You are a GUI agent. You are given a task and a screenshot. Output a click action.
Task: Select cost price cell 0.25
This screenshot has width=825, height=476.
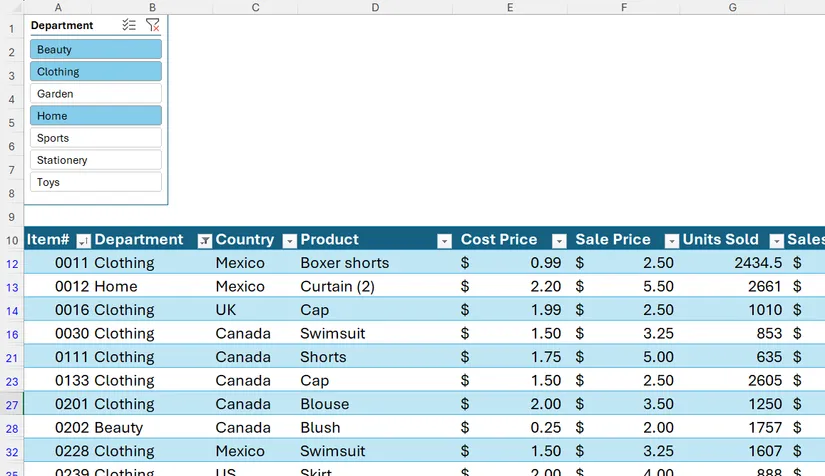[510, 428]
